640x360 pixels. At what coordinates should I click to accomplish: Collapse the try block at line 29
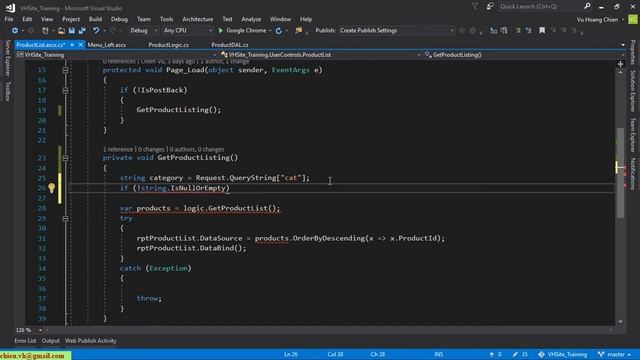[65, 219]
